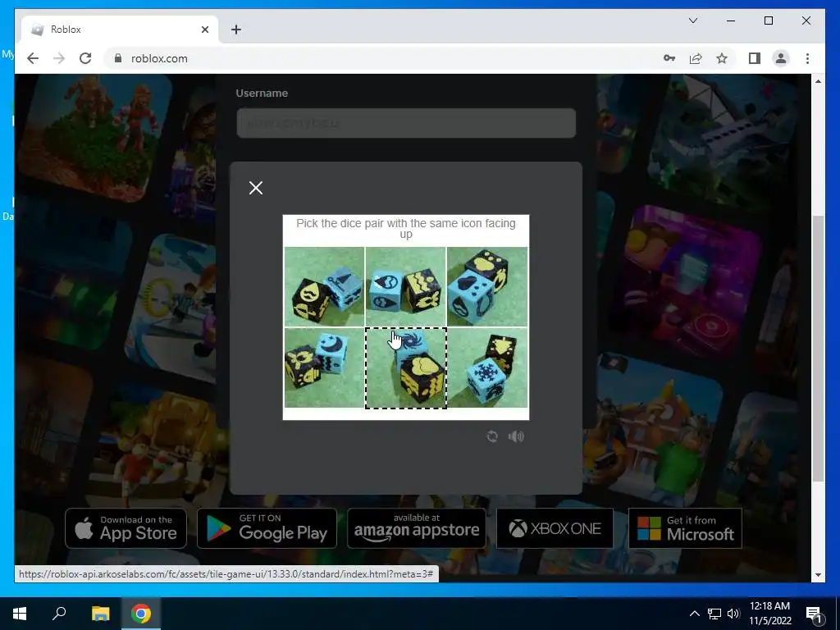Open the Download on the App Store badge
This screenshot has height=630, width=840.
126,528
